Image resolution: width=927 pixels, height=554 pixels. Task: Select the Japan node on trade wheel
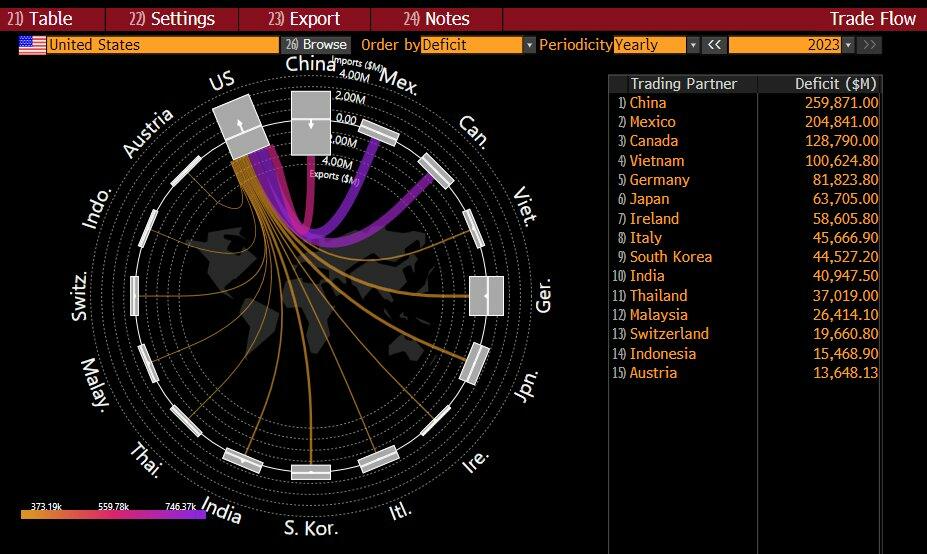click(x=474, y=364)
